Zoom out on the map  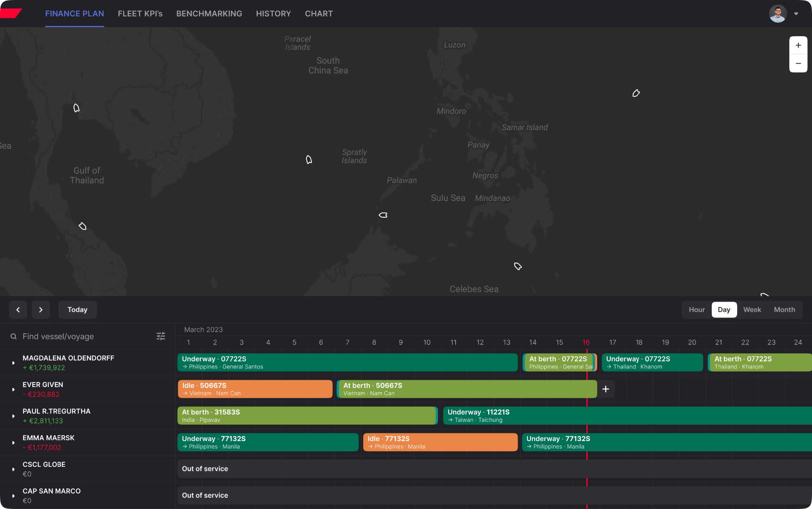point(798,63)
